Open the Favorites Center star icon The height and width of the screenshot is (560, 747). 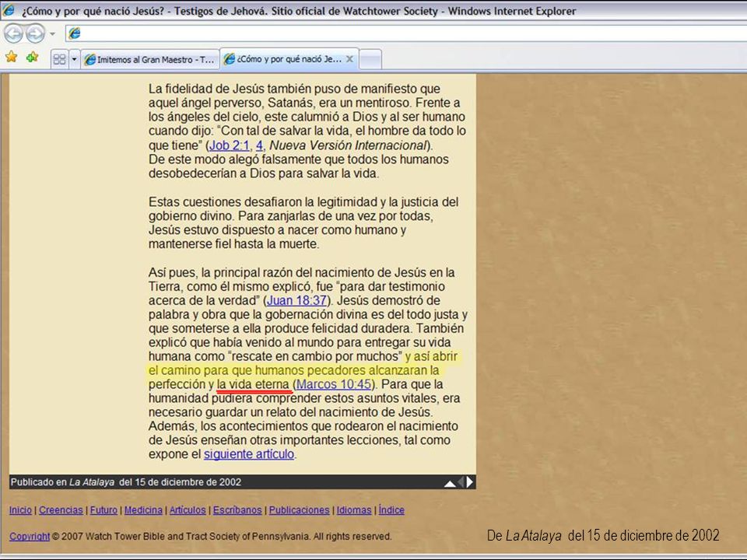point(12,57)
